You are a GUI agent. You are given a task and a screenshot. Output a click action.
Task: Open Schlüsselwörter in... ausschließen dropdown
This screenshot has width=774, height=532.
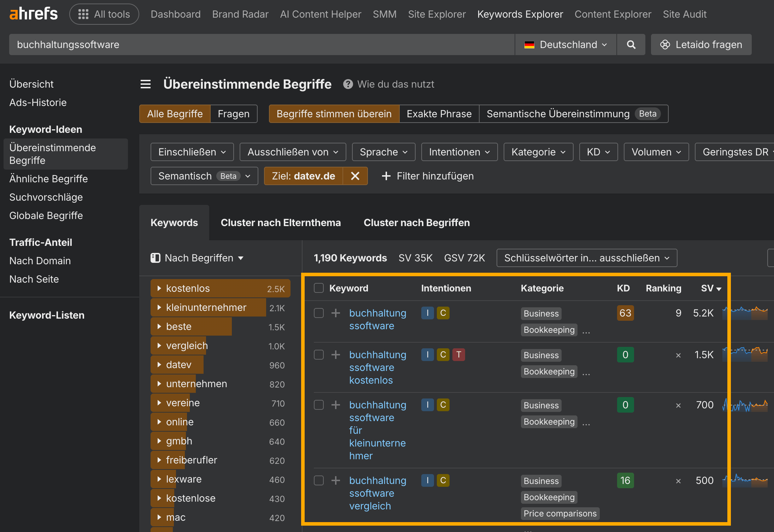tap(587, 258)
